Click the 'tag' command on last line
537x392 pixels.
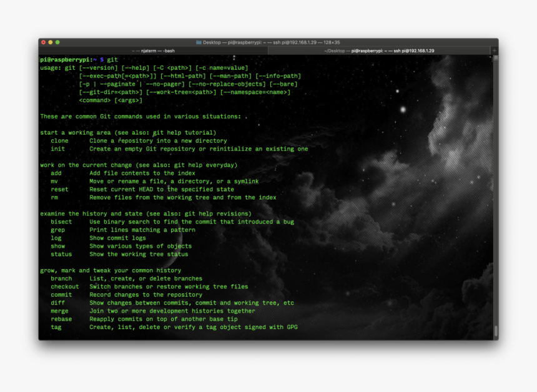pyautogui.click(x=56, y=327)
